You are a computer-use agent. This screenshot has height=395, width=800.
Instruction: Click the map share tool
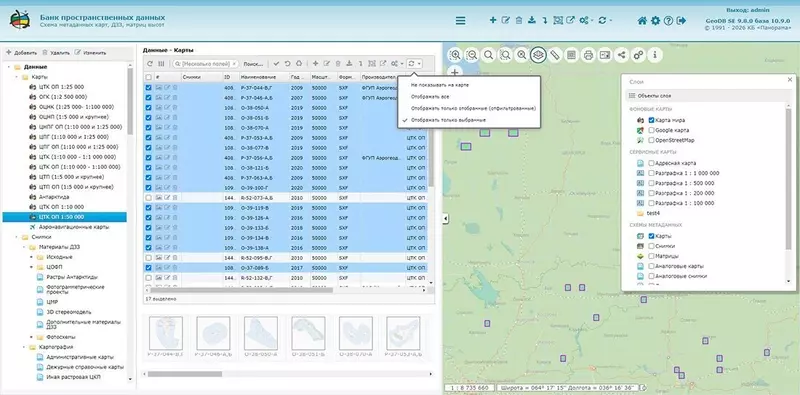point(621,55)
